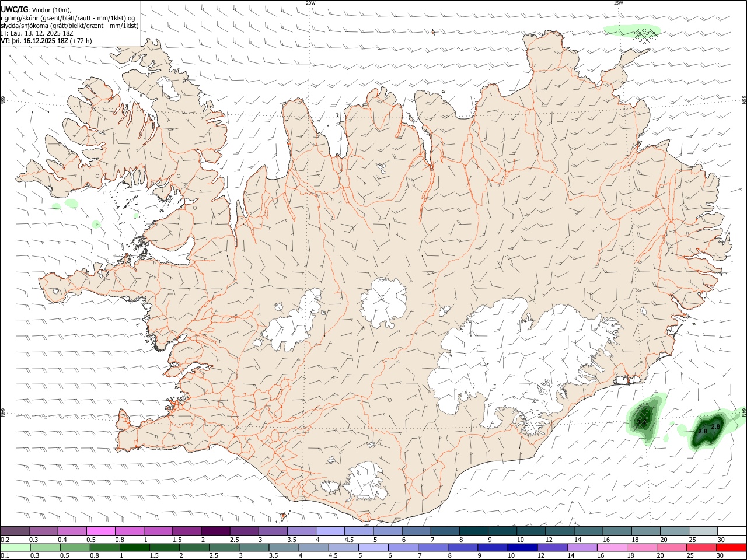This screenshot has width=747, height=560.
Task: Click the 64N latitude label
Action: (744, 412)
